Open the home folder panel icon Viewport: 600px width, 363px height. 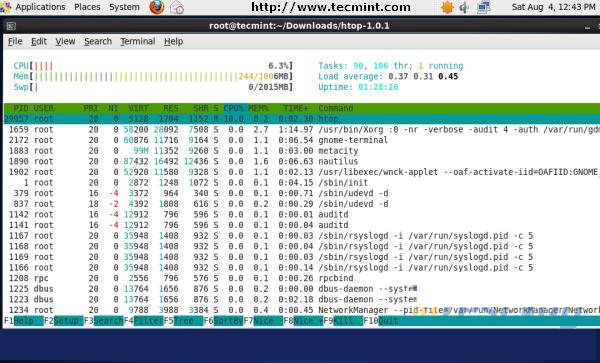point(177,7)
